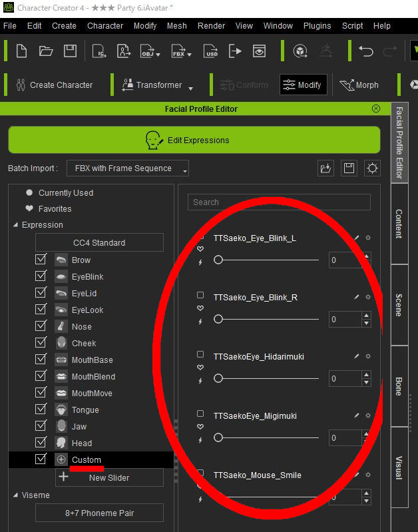The image size is (418, 532).
Task: Click the Create Character button
Action: [55, 85]
